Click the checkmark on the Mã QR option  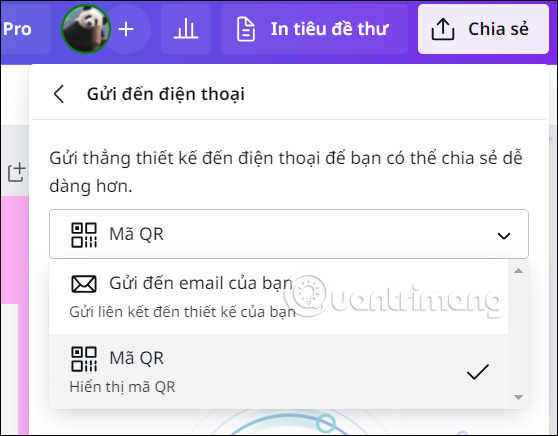click(478, 372)
